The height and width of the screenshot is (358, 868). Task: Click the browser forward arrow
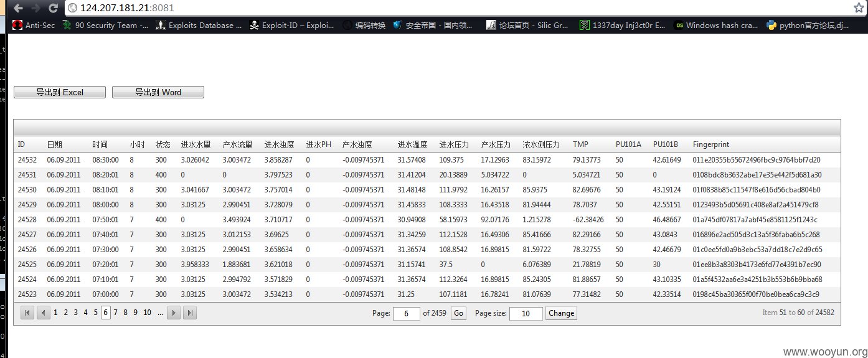tap(35, 8)
